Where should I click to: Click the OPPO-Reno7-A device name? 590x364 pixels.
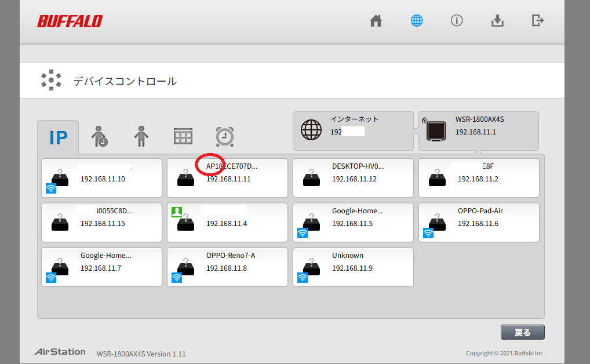[x=231, y=255]
